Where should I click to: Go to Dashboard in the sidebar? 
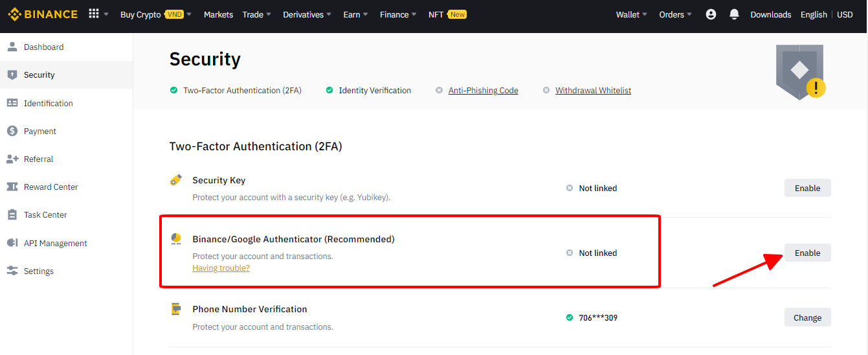point(66,47)
